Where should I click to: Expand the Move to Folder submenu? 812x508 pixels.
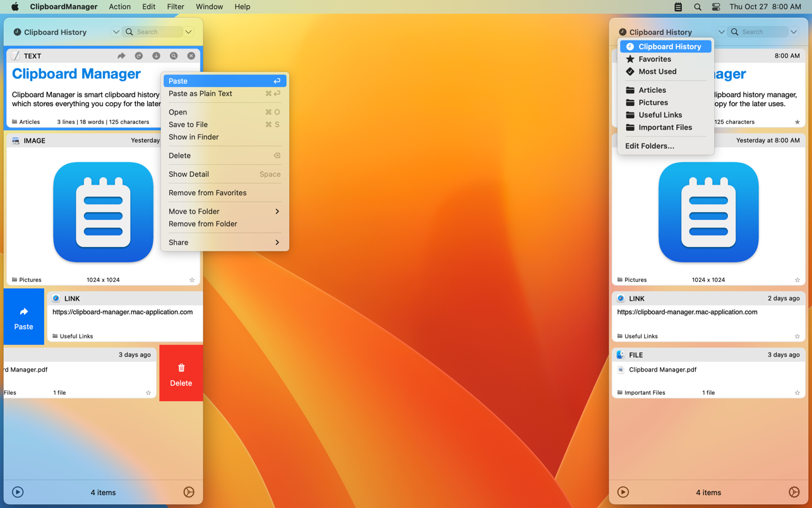tap(224, 212)
